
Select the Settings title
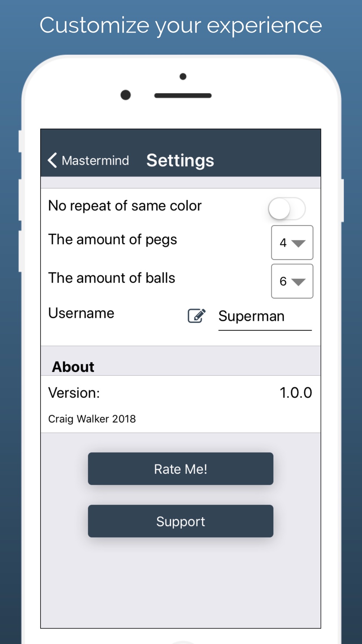pyautogui.click(x=180, y=160)
